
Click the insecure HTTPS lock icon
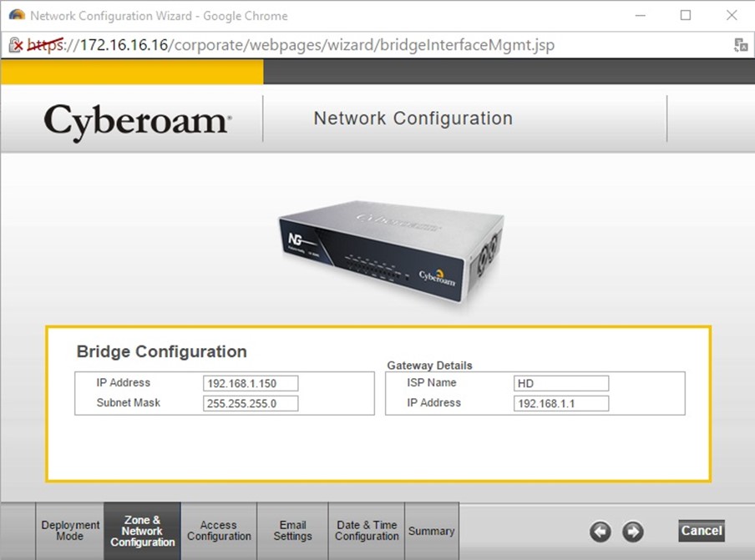(16, 45)
